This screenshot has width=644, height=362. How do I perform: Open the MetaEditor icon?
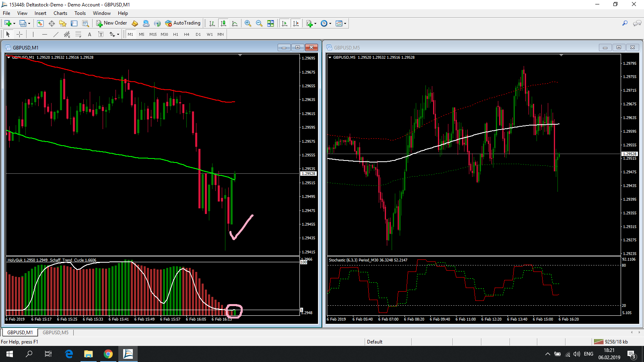click(x=135, y=23)
